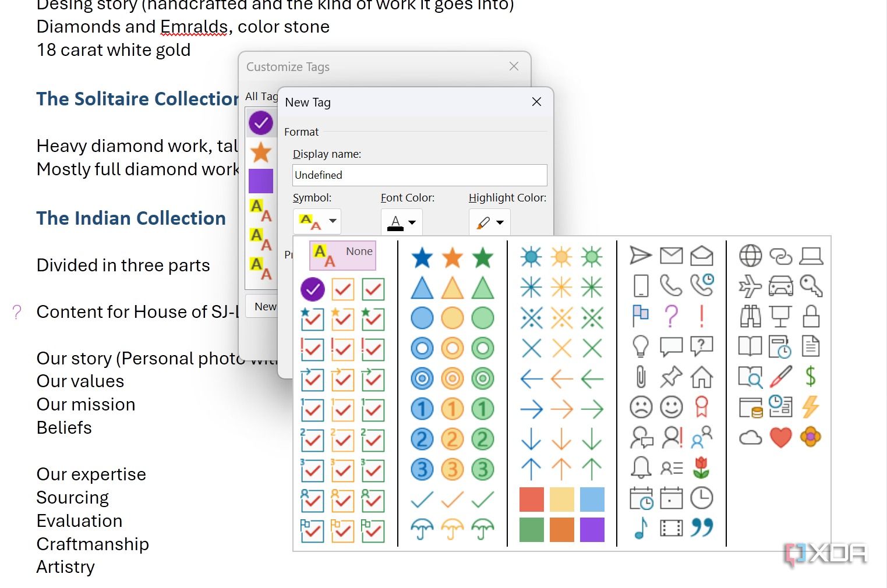Pick the red tulip flower symbol
The image size is (887, 588).
point(702,467)
